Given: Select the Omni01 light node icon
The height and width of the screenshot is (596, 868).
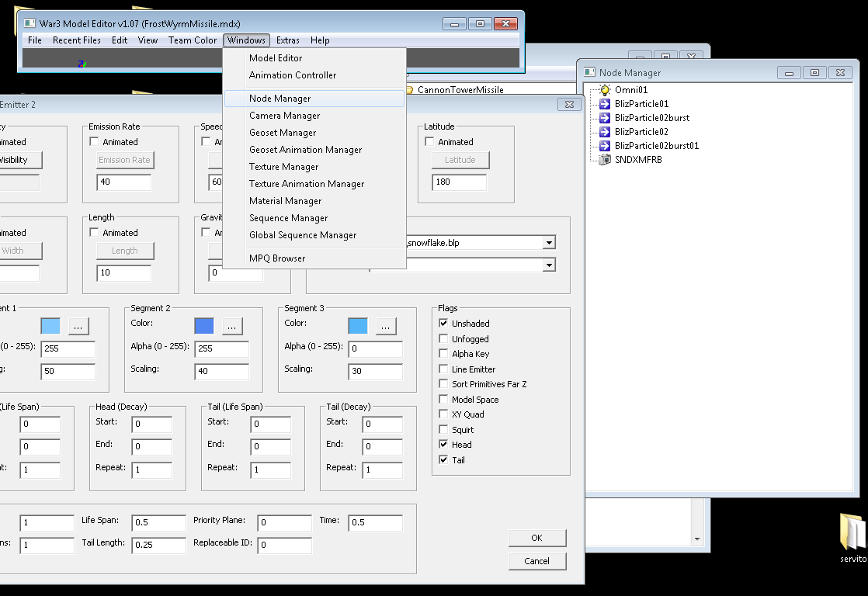Looking at the screenshot, I should click(605, 90).
